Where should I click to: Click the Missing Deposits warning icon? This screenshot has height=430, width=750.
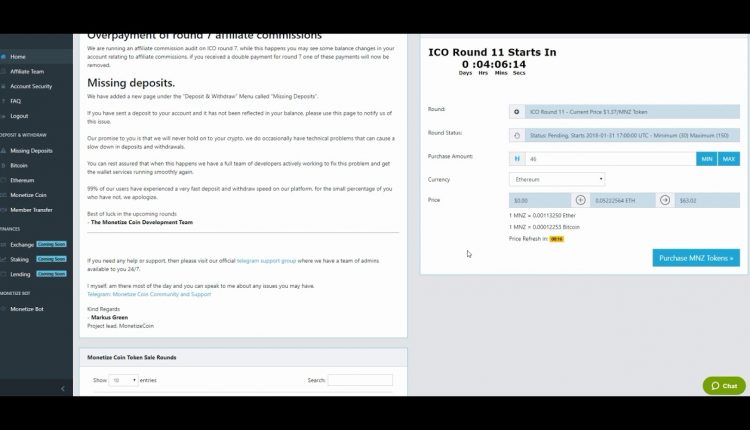click(x=3, y=151)
